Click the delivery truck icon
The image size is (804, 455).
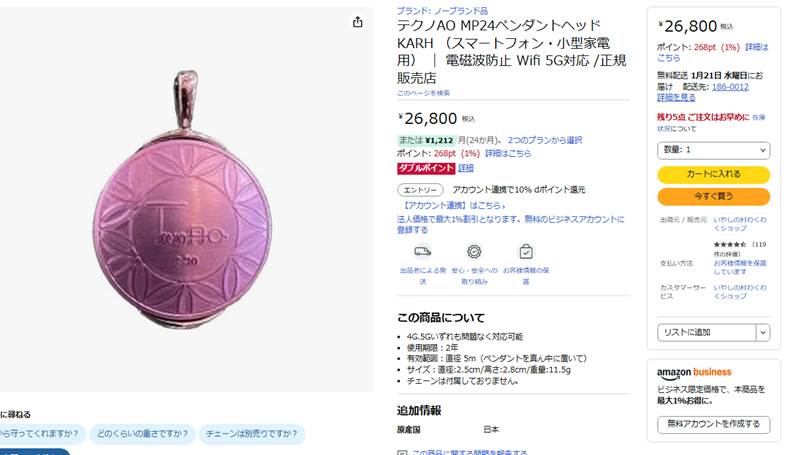pyautogui.click(x=423, y=251)
